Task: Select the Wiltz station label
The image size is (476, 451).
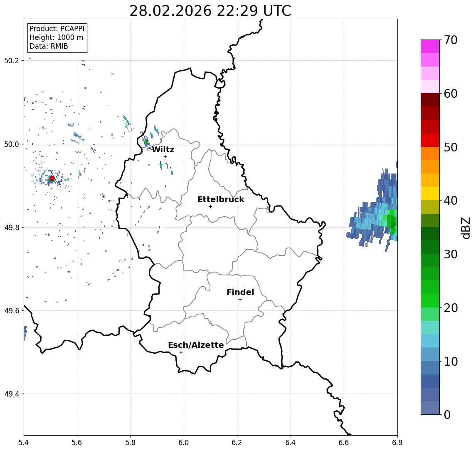Action: 163,149
